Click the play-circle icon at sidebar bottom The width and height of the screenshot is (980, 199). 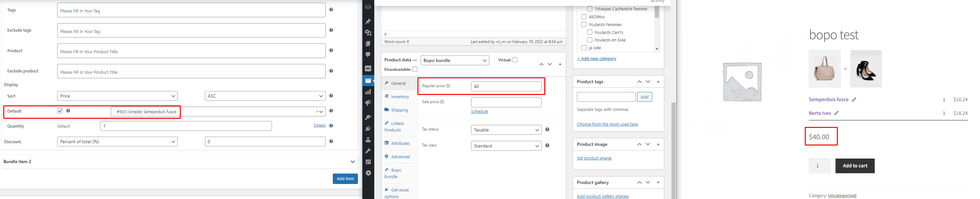click(368, 173)
